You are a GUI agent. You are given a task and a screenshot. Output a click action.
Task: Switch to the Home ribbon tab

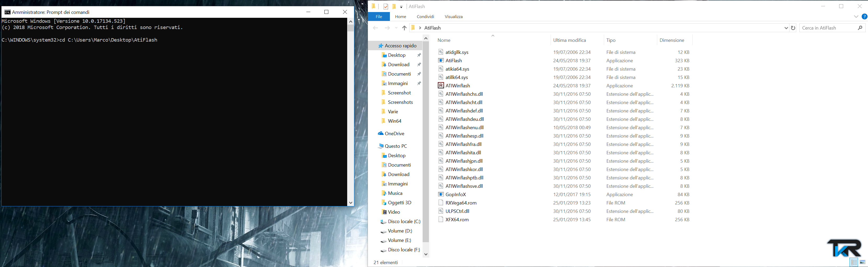pos(401,16)
